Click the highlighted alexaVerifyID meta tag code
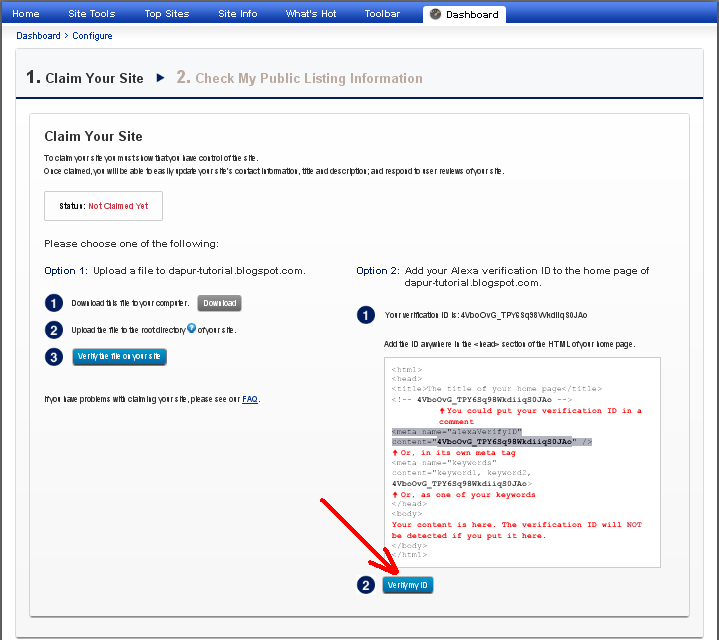This screenshot has width=719, height=640. [x=492, y=436]
